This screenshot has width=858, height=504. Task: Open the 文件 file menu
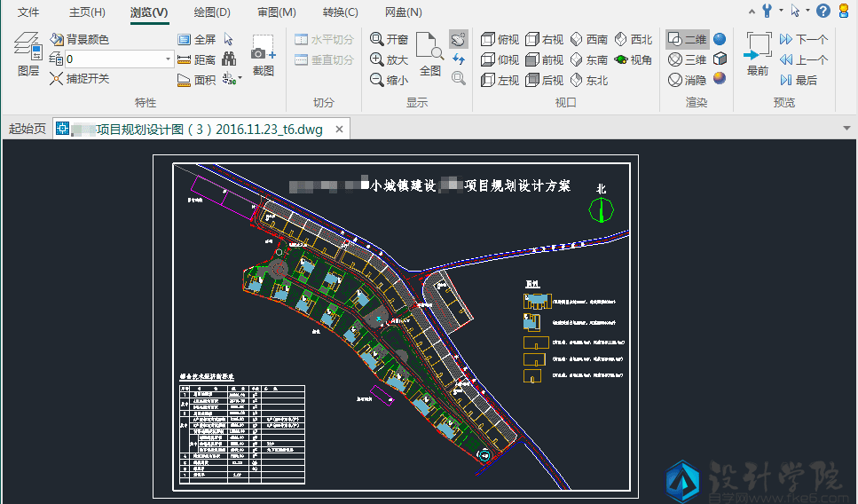pos(28,12)
